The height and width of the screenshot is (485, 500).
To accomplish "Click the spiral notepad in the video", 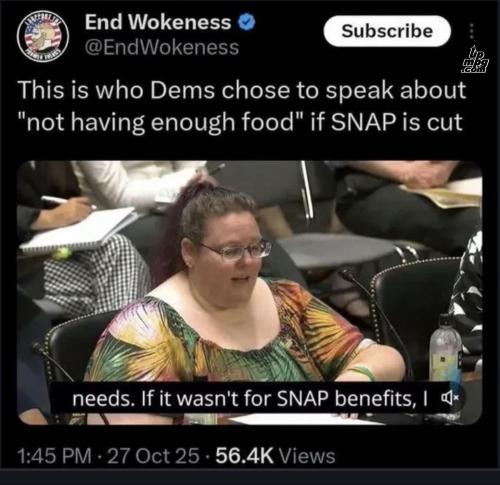I will click(79, 229).
